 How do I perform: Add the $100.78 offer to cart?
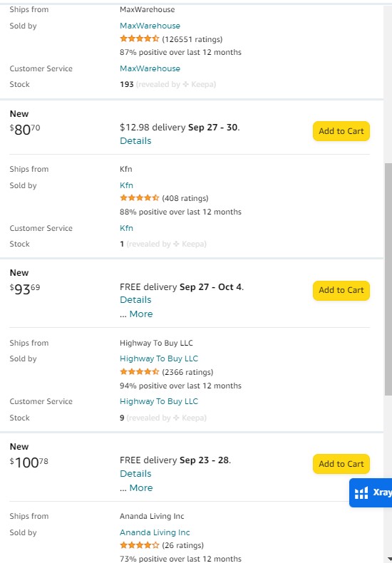pos(341,464)
